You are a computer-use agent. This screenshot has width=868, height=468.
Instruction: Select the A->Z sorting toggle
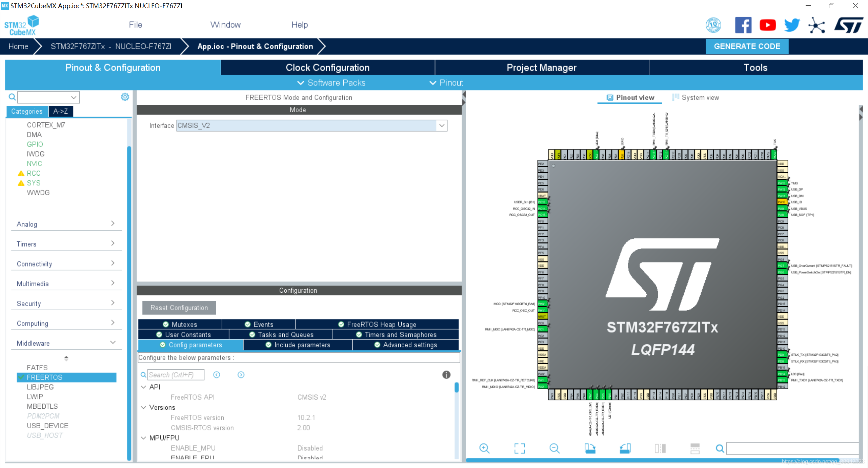point(61,111)
